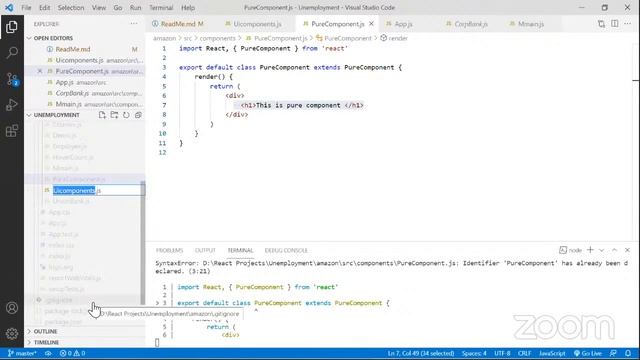
Task: Collapse the Unemployment folder section
Action: tap(56, 115)
